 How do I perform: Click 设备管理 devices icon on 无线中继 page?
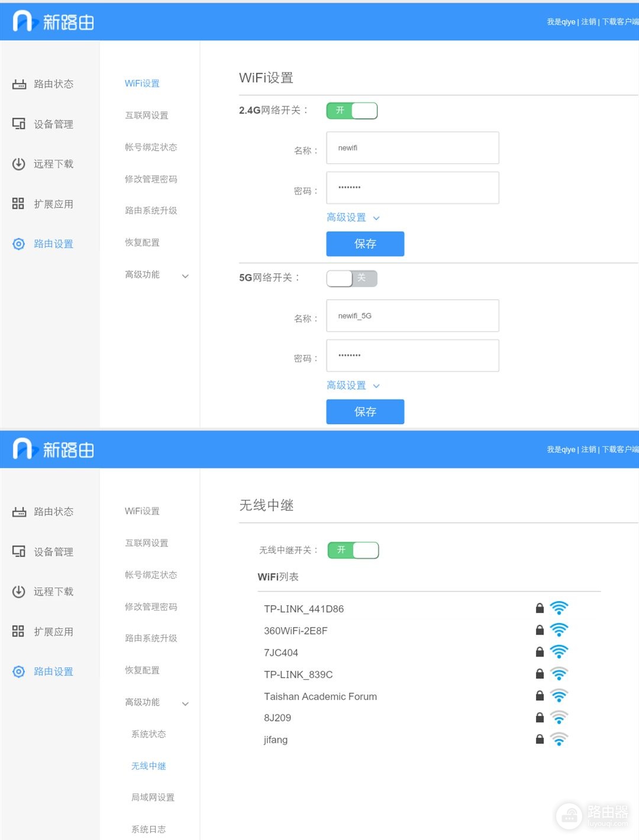point(19,551)
